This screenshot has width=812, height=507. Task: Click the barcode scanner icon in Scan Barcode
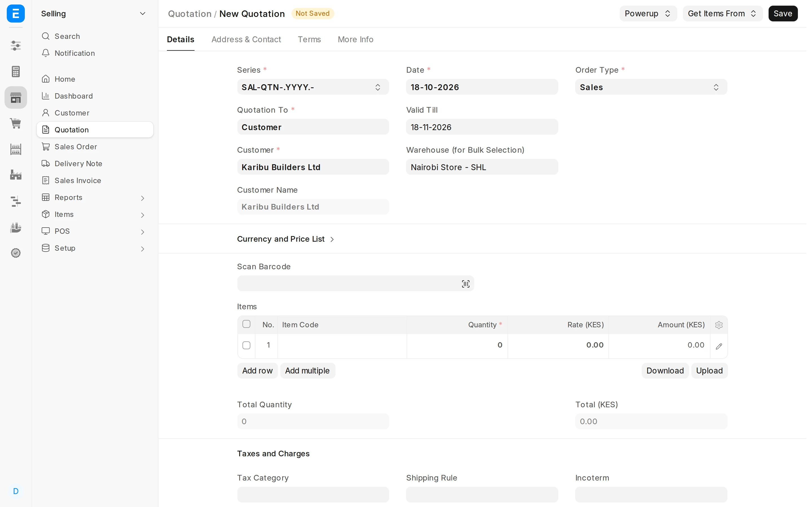(465, 284)
